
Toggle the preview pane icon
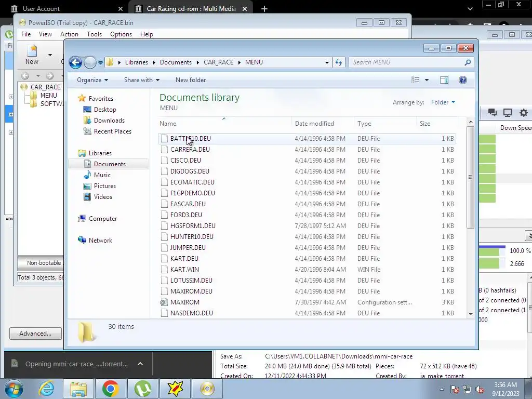(444, 80)
